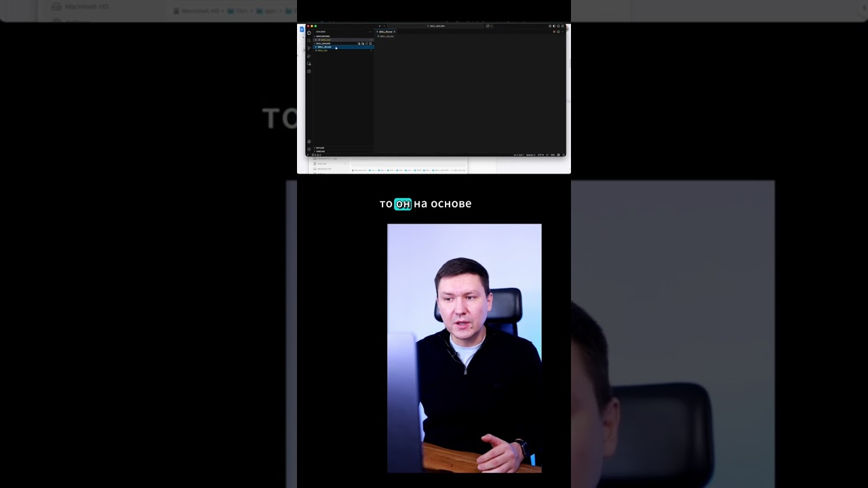
Task: Close the file listed under Open Editors
Action: coord(315,40)
